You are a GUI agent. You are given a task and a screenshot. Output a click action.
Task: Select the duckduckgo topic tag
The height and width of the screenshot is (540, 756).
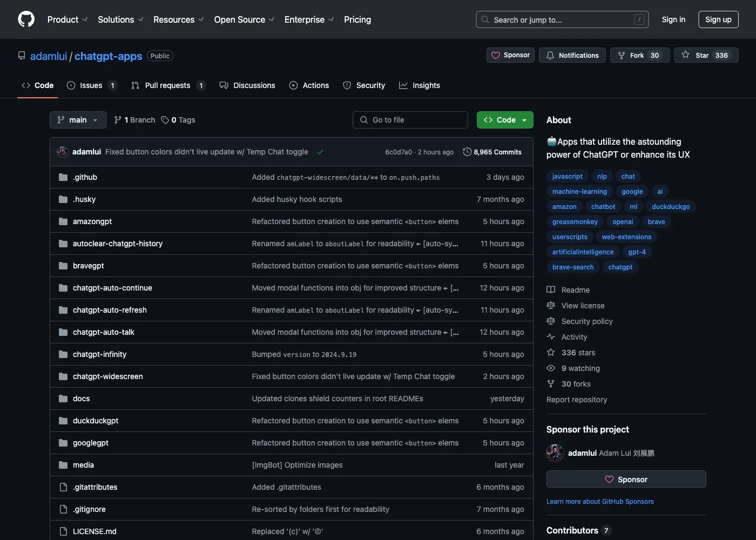pyautogui.click(x=671, y=207)
